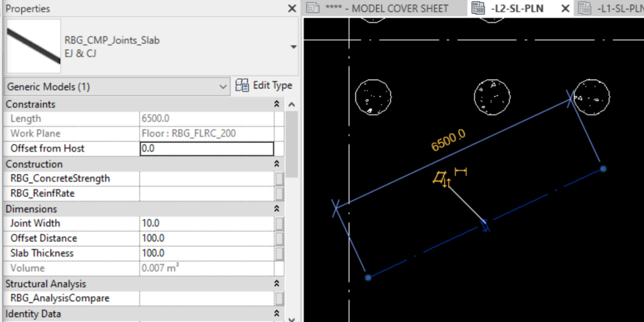Click associate parameter button for Joint Width
This screenshot has height=322, width=644.
click(x=280, y=224)
